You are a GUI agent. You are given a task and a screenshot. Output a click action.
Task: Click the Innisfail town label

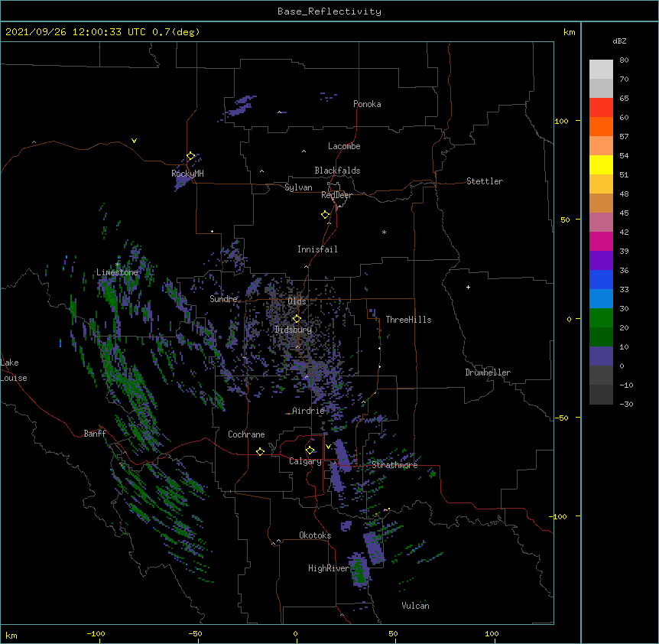tap(317, 249)
